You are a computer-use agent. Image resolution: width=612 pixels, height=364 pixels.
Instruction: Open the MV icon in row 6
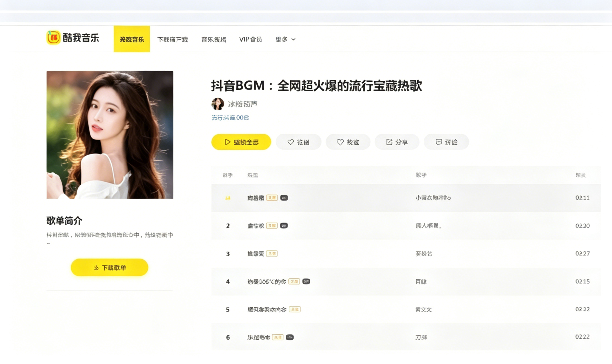click(x=290, y=337)
